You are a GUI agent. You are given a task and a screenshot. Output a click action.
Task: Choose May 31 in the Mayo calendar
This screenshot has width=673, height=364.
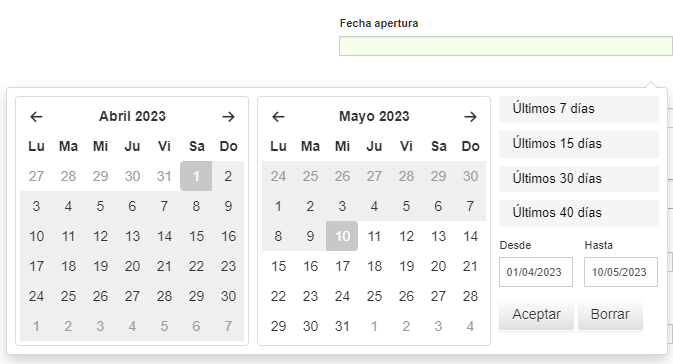(342, 326)
